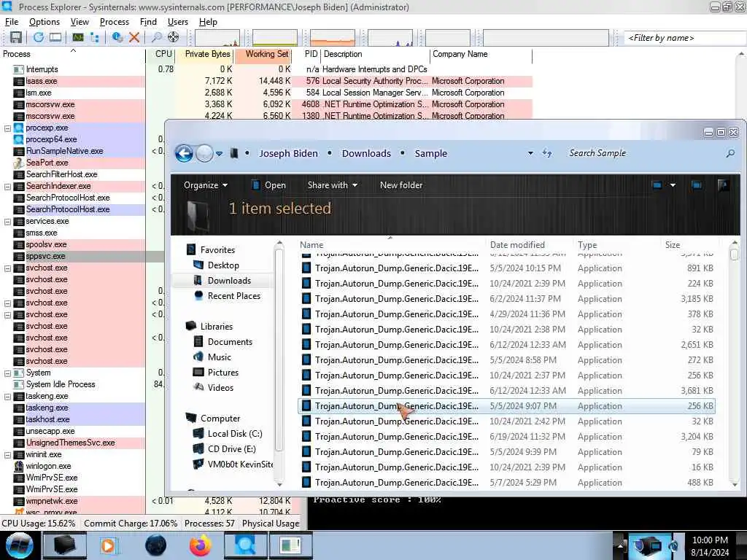Click the Explorer Forward arrow button
The height and width of the screenshot is (560, 747).
coord(204,153)
